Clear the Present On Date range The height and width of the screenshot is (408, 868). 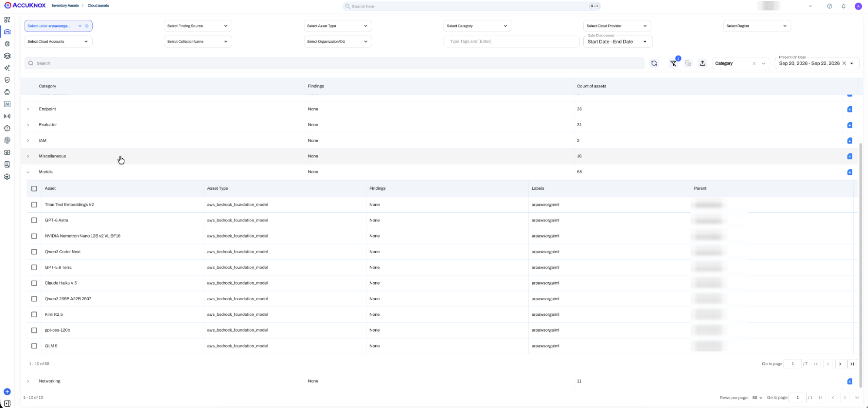(x=845, y=64)
